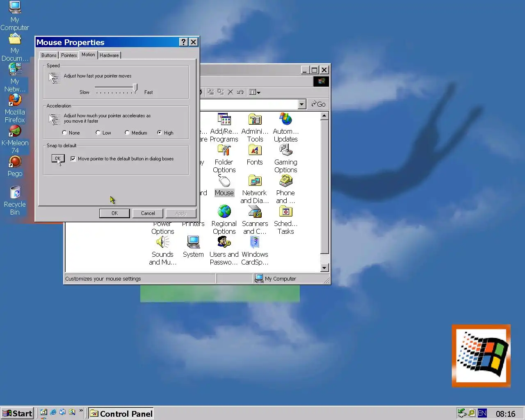This screenshot has height=420, width=525.
Task: Toggle Move pointer to default button checkbox
Action: 73,159
